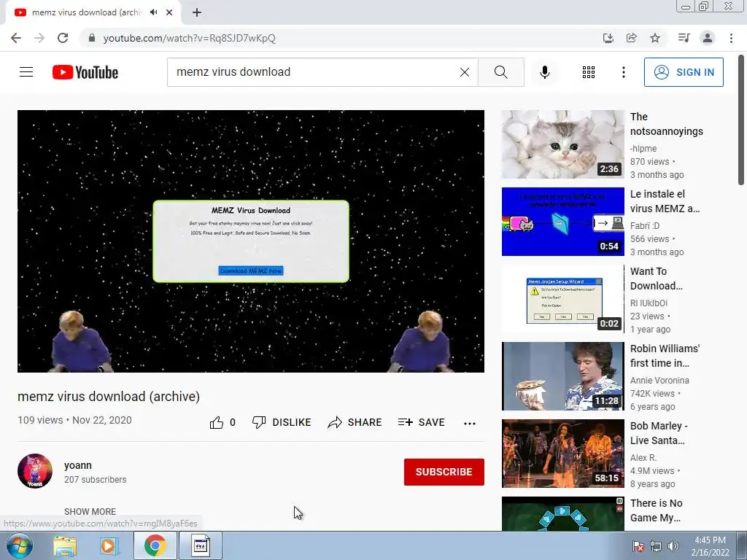The image size is (747, 560).
Task: Click the title 'The notsoannoyings'
Action: [x=667, y=124]
